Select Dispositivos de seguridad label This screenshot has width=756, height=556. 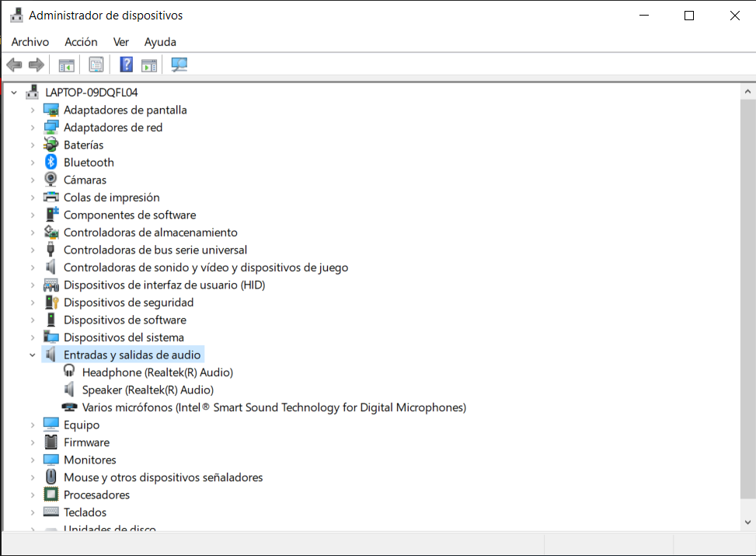coord(129,302)
